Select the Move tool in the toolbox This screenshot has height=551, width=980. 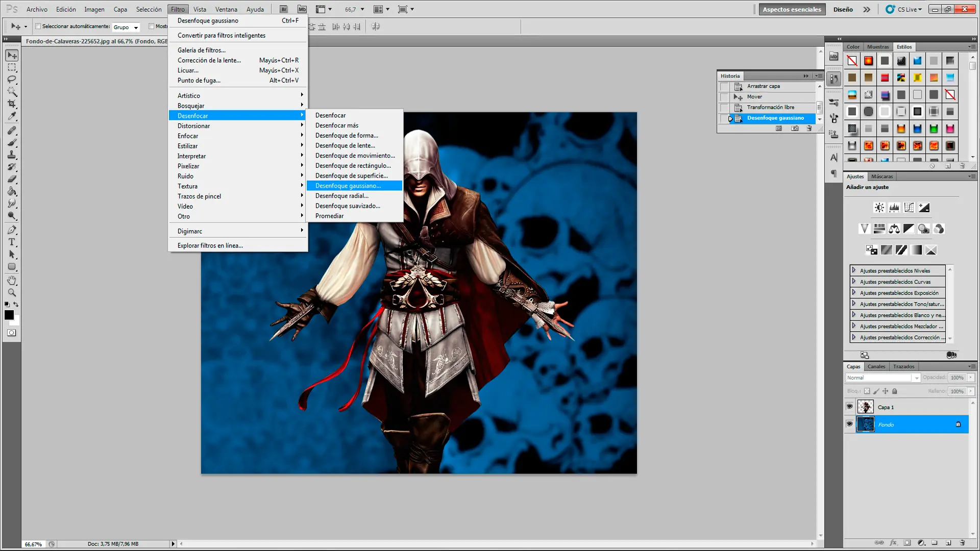pyautogui.click(x=12, y=55)
